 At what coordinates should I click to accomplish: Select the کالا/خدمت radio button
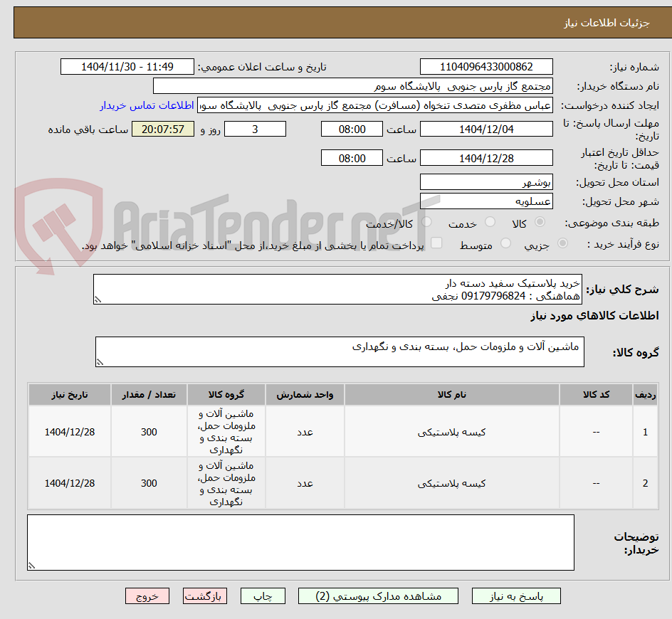point(426,222)
